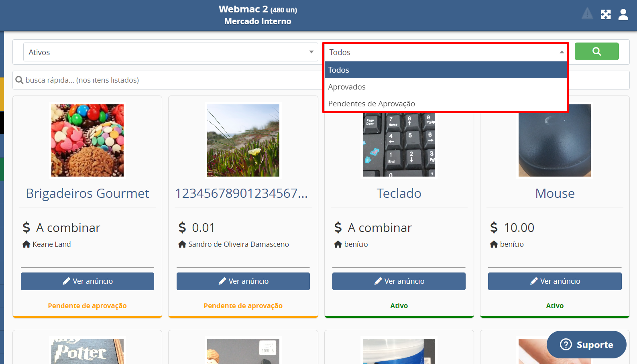This screenshot has width=637, height=364.
Task: Click the flower field photo thumbnail
Action: (x=243, y=140)
